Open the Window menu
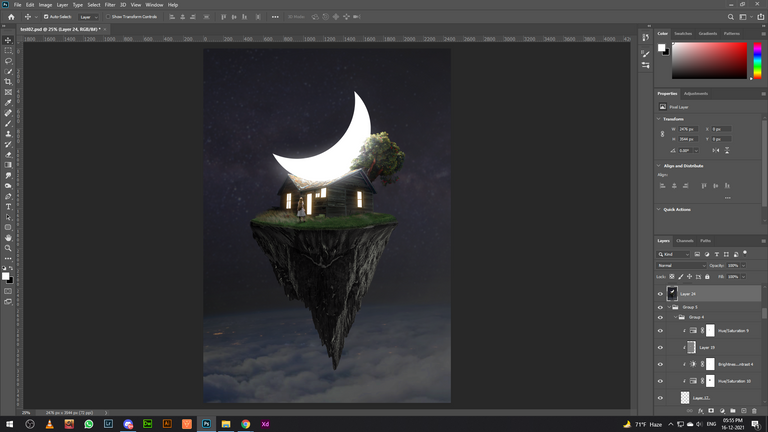 (x=154, y=5)
